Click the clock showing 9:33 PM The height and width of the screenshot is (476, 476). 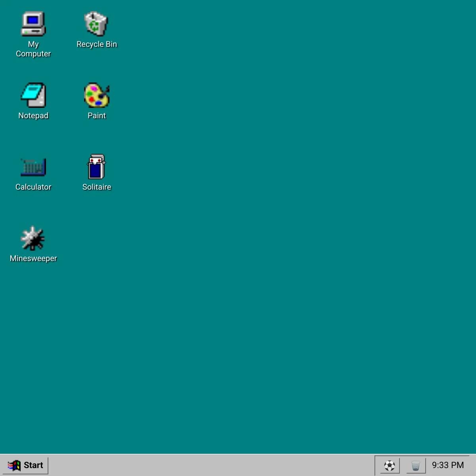448,465
